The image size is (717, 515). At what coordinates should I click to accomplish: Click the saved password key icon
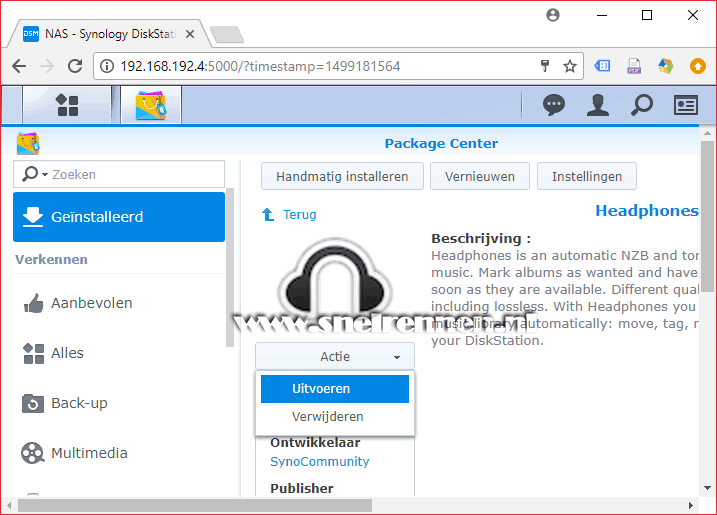point(545,66)
